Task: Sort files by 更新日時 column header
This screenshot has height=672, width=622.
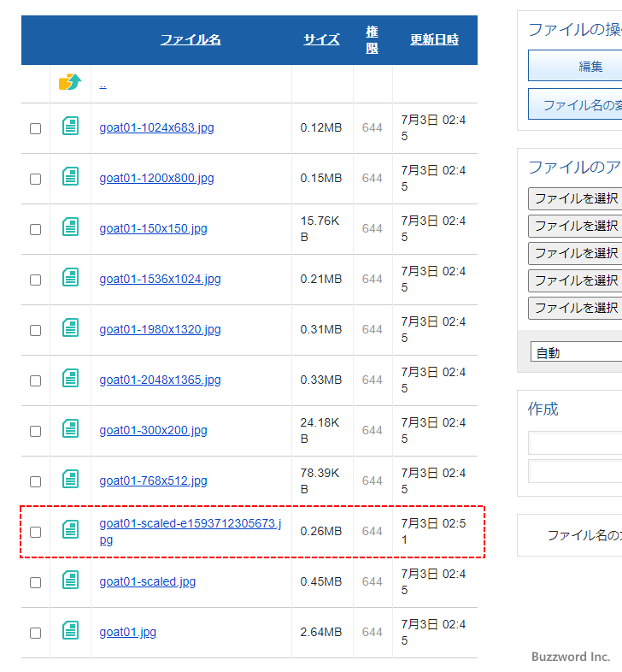Action: tap(434, 39)
